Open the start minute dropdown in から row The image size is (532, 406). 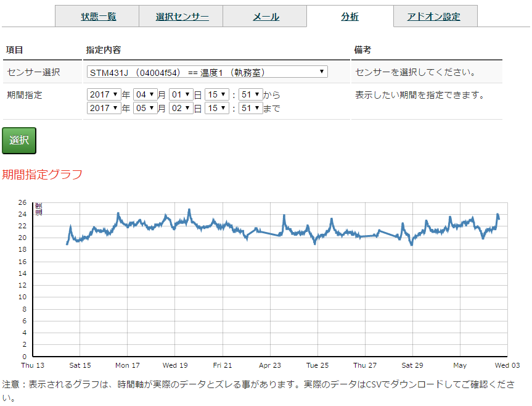click(x=251, y=94)
